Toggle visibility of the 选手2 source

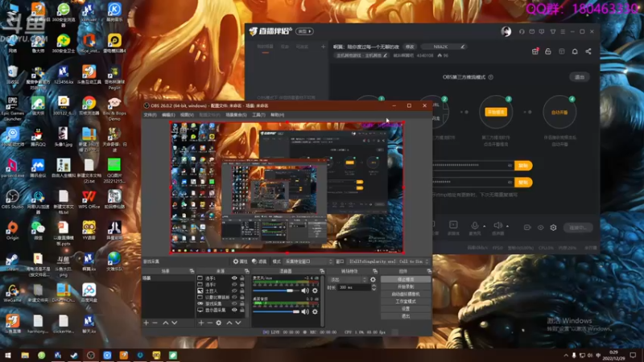tap(234, 285)
